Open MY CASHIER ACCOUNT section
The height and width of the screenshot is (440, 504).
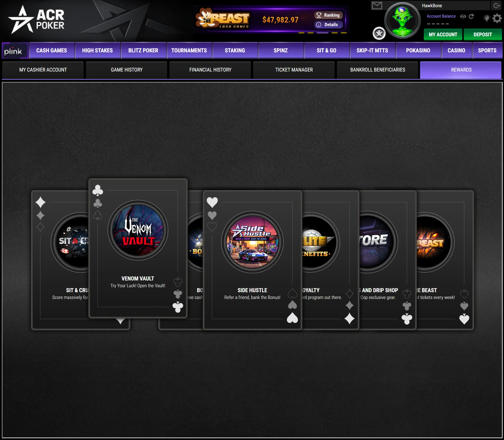tap(43, 70)
